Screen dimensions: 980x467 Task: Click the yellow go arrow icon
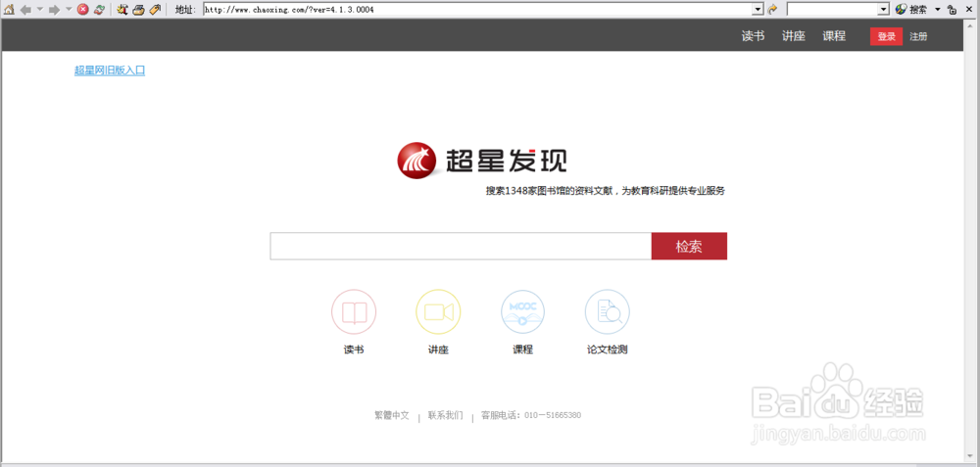tap(772, 10)
